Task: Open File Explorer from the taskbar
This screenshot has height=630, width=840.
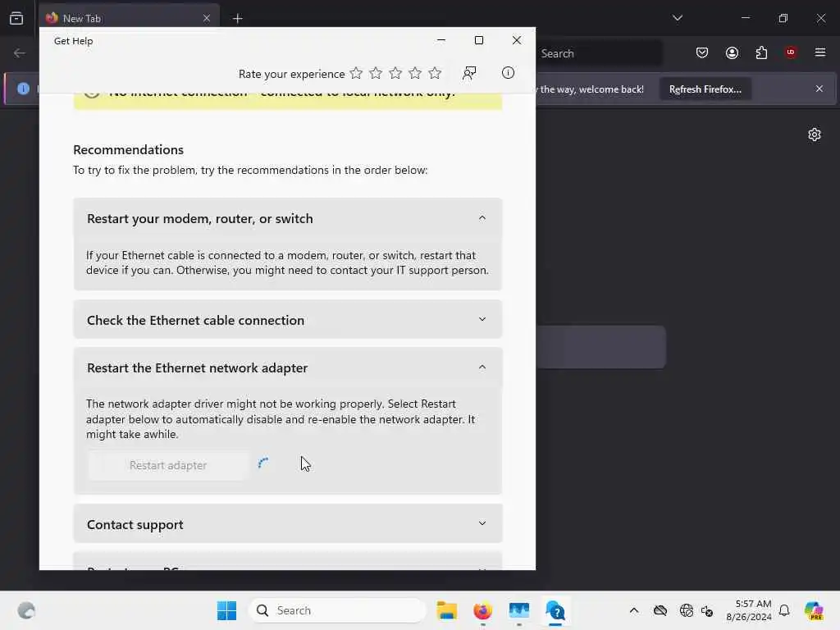Action: [x=447, y=610]
